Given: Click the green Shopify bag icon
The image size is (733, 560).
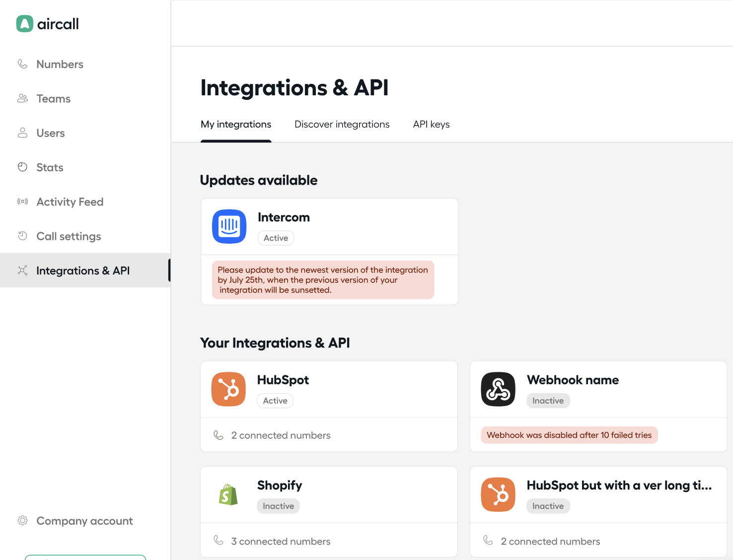Looking at the screenshot, I should click(228, 495).
